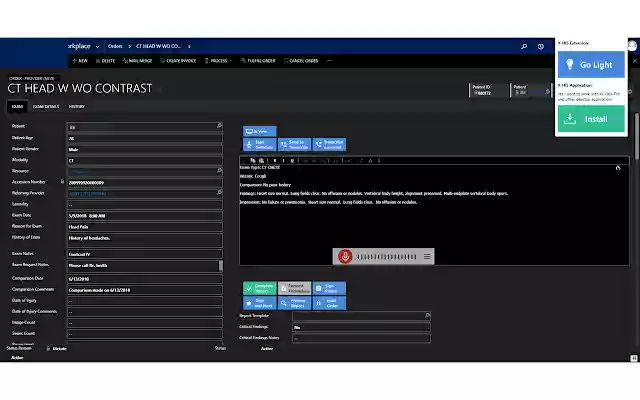
Task: Click the History of Exam text field
Action: (144, 240)
